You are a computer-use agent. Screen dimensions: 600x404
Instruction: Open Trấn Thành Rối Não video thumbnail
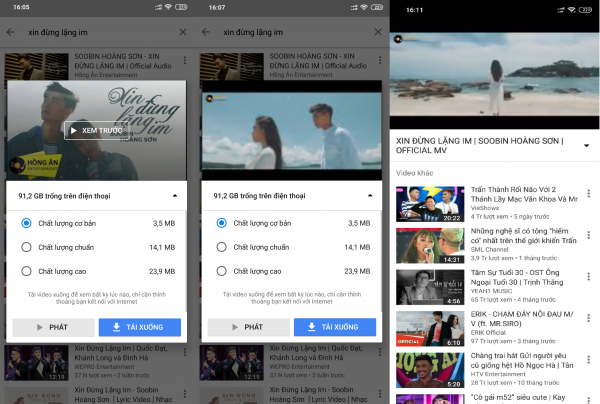click(430, 204)
